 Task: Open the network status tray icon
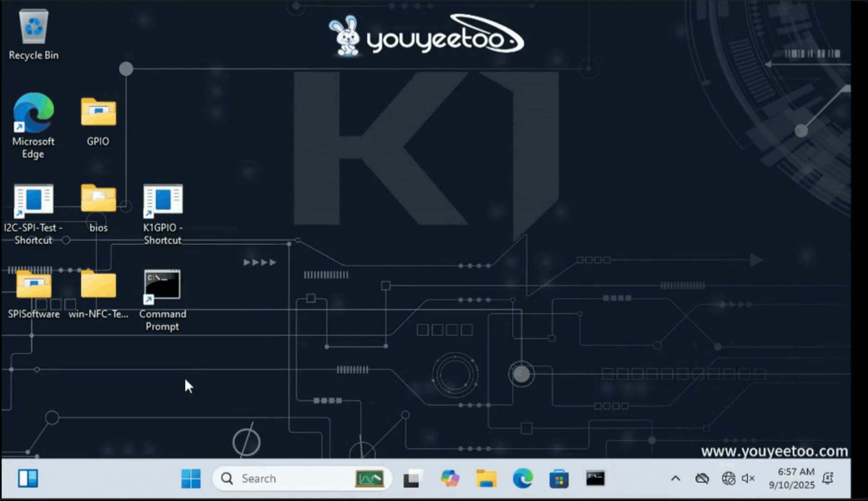tap(728, 478)
